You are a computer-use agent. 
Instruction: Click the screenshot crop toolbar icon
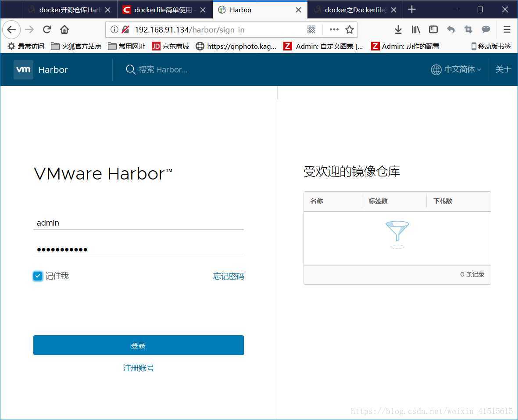click(468, 30)
